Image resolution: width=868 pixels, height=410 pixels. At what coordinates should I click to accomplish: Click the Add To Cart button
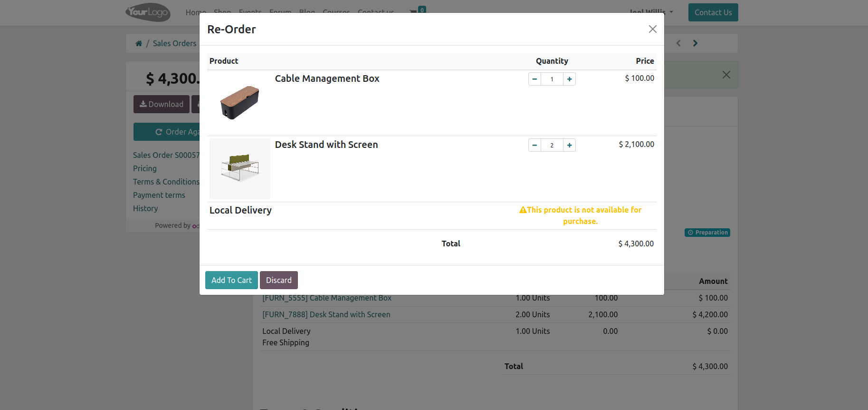(231, 280)
